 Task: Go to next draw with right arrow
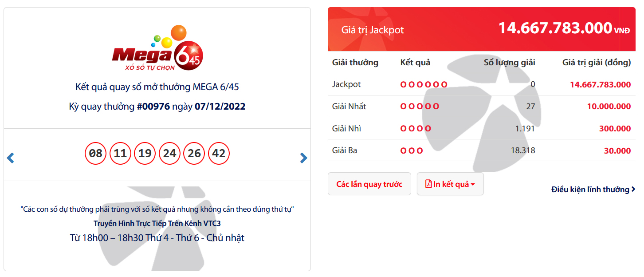(x=303, y=158)
